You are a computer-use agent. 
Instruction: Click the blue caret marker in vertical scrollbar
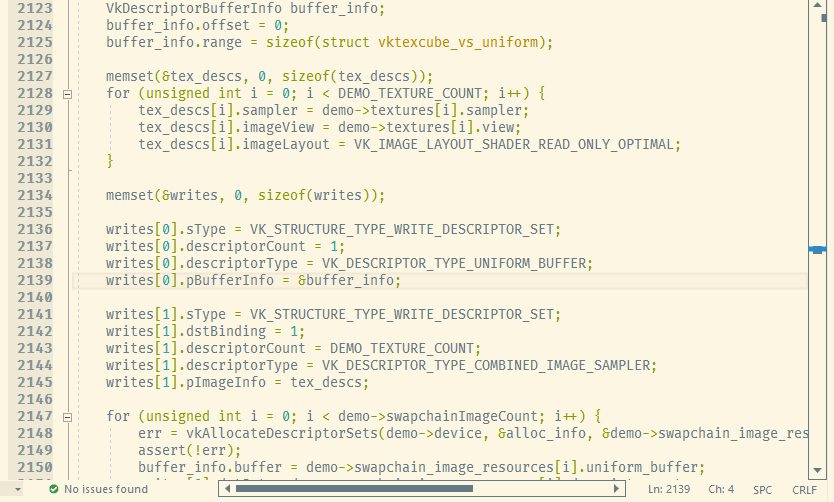tap(818, 249)
